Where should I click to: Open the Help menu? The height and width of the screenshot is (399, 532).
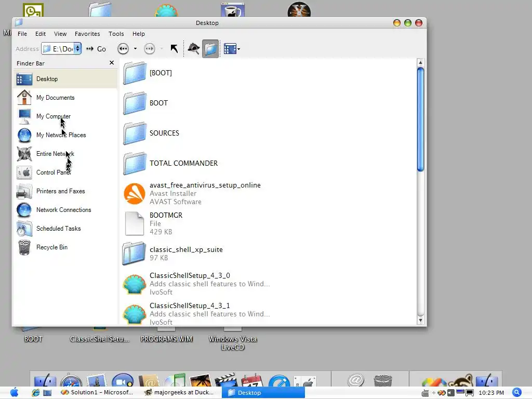[138, 34]
